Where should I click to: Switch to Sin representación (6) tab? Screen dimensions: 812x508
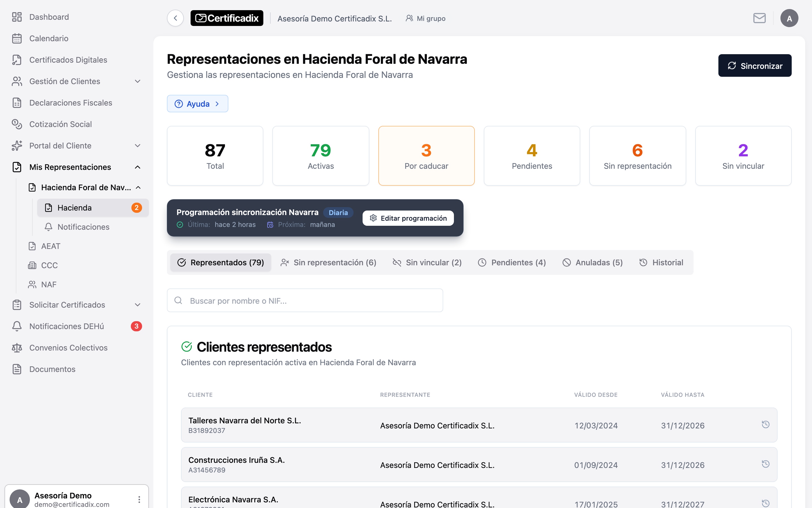[x=328, y=262]
